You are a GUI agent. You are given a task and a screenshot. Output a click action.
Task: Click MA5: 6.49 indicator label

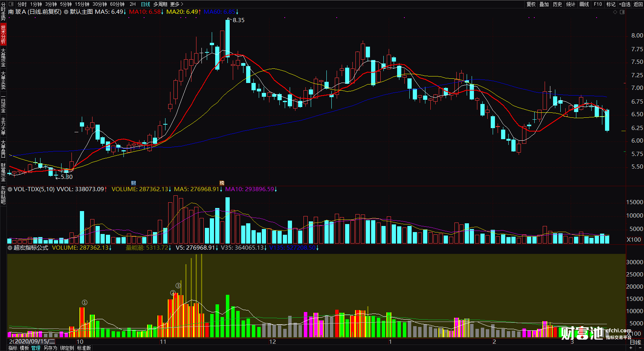(110, 12)
